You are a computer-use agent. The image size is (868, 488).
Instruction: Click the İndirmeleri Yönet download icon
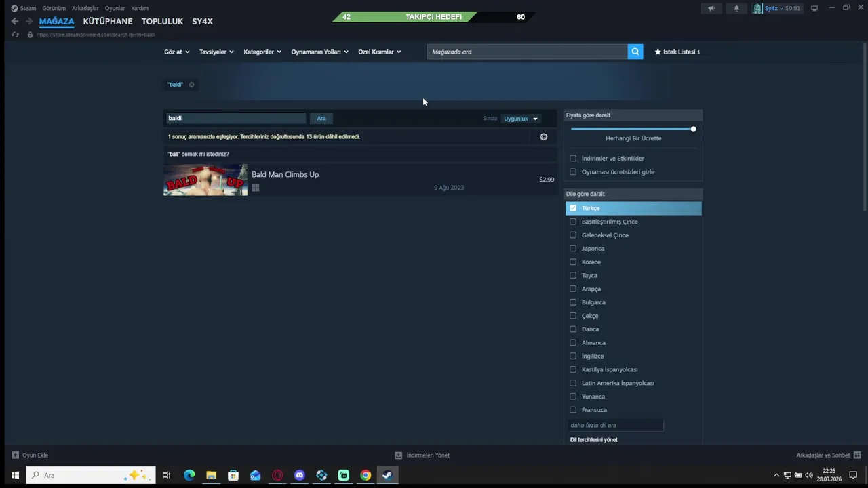pos(399,455)
